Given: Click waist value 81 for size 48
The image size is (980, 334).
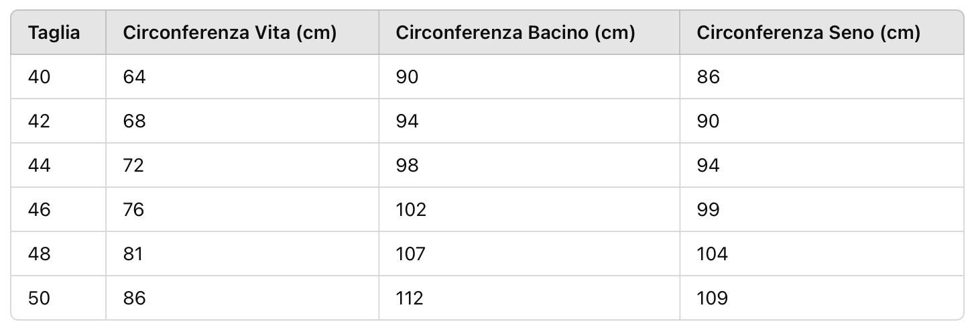Looking at the screenshot, I should point(133,254).
